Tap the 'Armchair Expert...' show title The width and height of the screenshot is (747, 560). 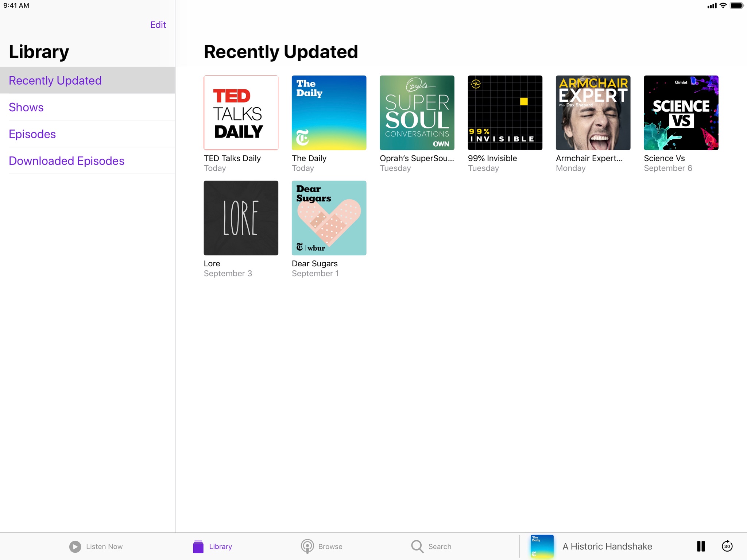click(x=589, y=158)
